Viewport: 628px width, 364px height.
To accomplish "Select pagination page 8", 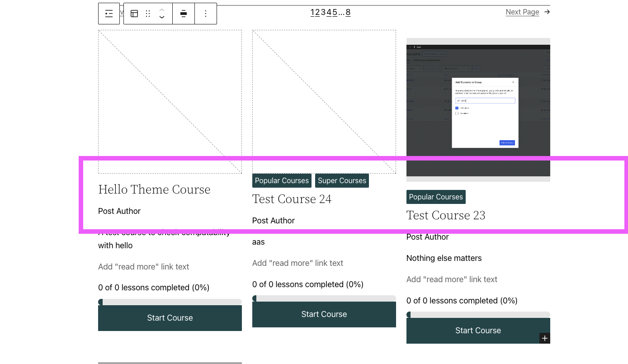I will 348,12.
